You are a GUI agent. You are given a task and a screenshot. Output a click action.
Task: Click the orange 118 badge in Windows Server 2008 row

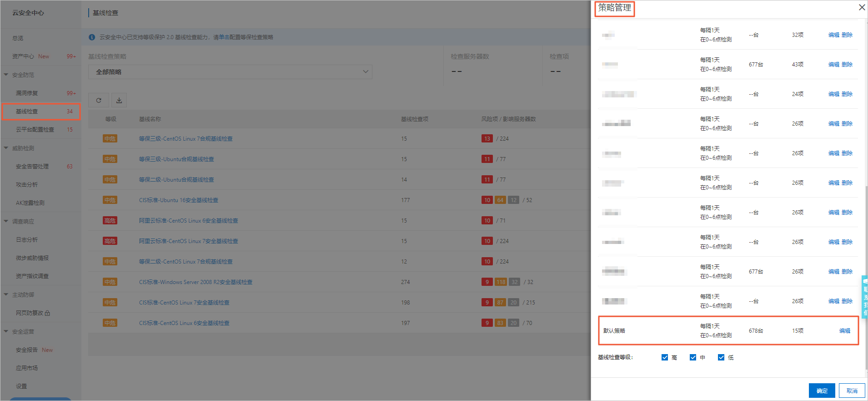501,282
